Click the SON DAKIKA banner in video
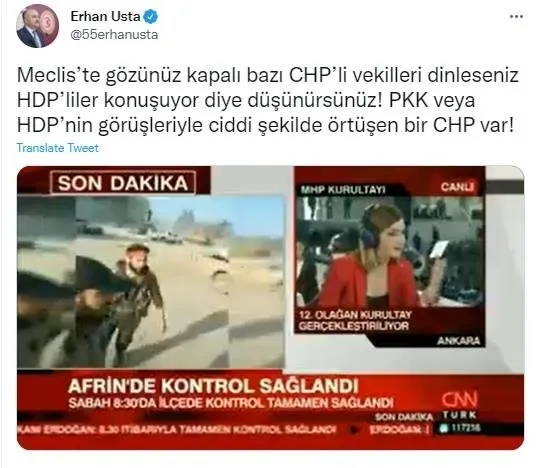Image resolution: width=536 pixels, height=468 pixels. click(x=123, y=183)
